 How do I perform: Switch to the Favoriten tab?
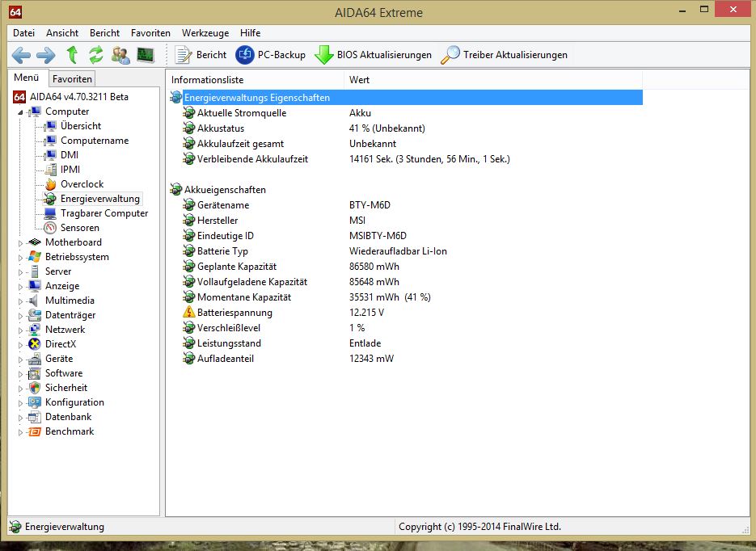(72, 79)
